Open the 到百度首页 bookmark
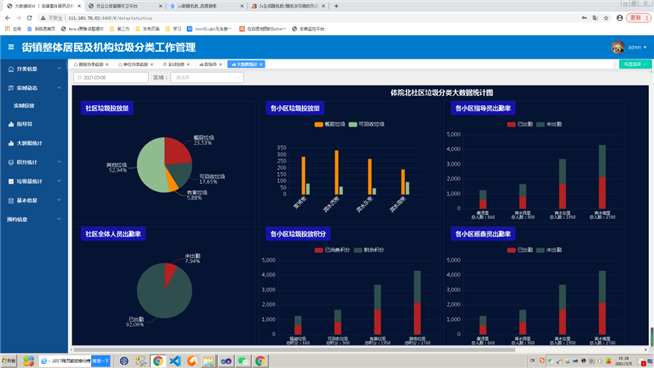Screen dimensions: 654x368 pyautogui.click(x=41, y=29)
